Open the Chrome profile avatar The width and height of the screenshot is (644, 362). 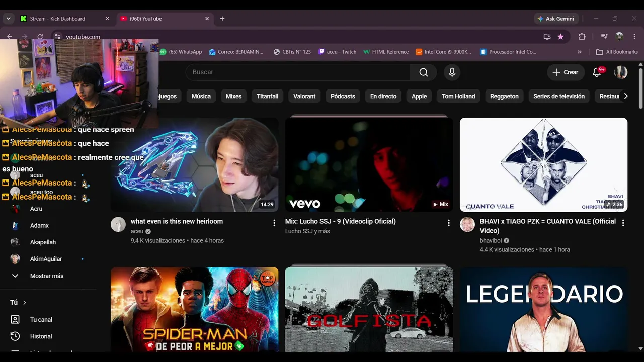[619, 37]
